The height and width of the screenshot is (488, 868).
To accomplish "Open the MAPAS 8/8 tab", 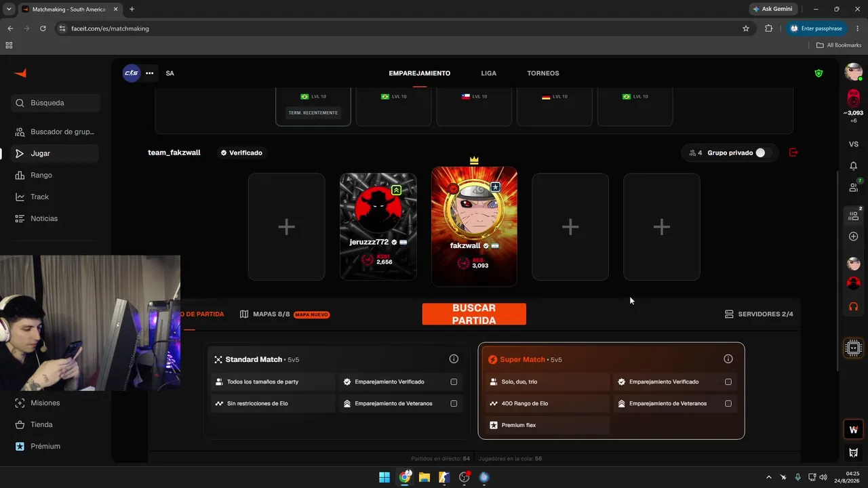I will point(285,314).
